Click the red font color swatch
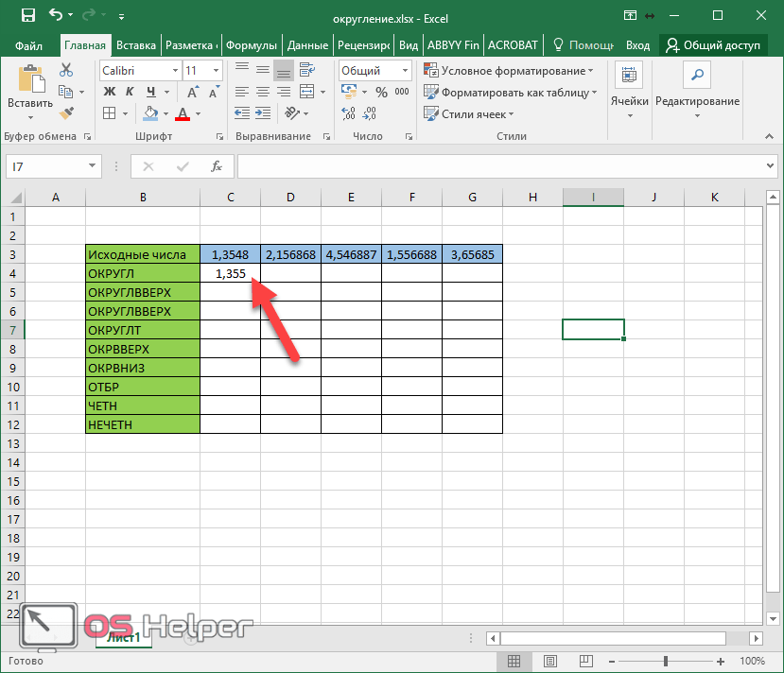 tap(183, 114)
